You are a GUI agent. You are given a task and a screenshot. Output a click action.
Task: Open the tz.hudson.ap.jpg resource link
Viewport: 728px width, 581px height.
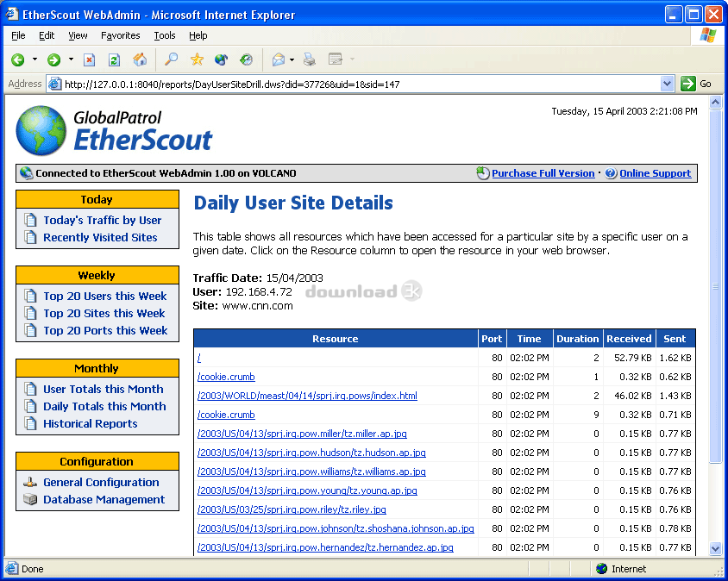point(311,453)
